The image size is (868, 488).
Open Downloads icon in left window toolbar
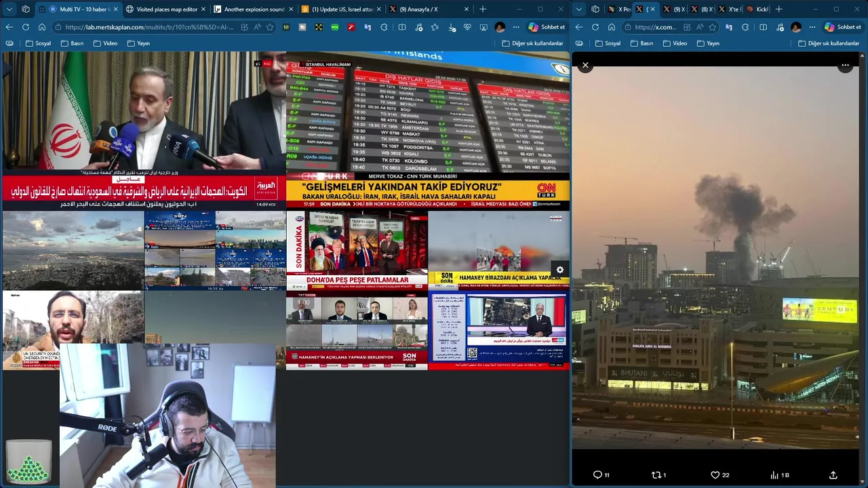pyautogui.click(x=451, y=27)
